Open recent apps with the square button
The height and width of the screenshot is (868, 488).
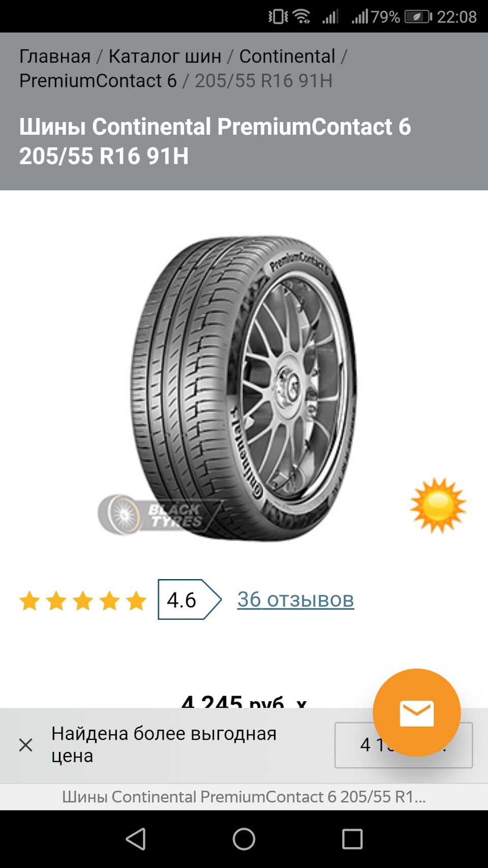coord(352,839)
